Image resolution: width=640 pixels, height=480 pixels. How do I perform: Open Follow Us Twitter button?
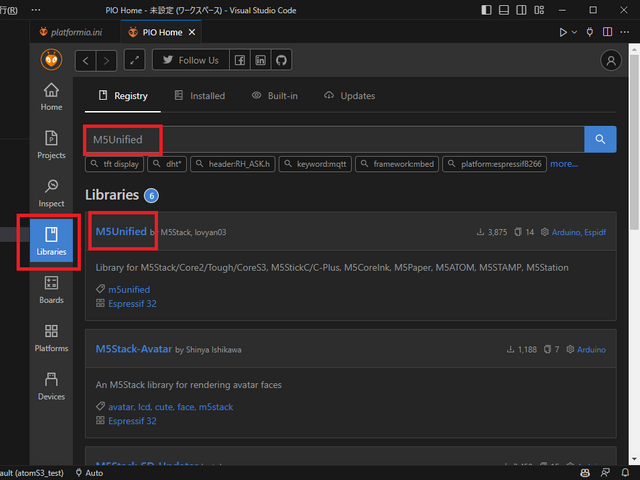(x=191, y=60)
